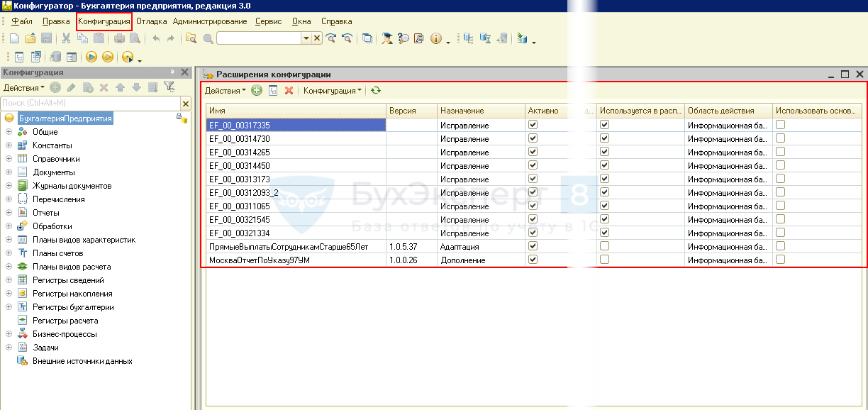The height and width of the screenshot is (410, 868).
Task: Open the Действия dropdown in extensions window
Action: coord(225,91)
